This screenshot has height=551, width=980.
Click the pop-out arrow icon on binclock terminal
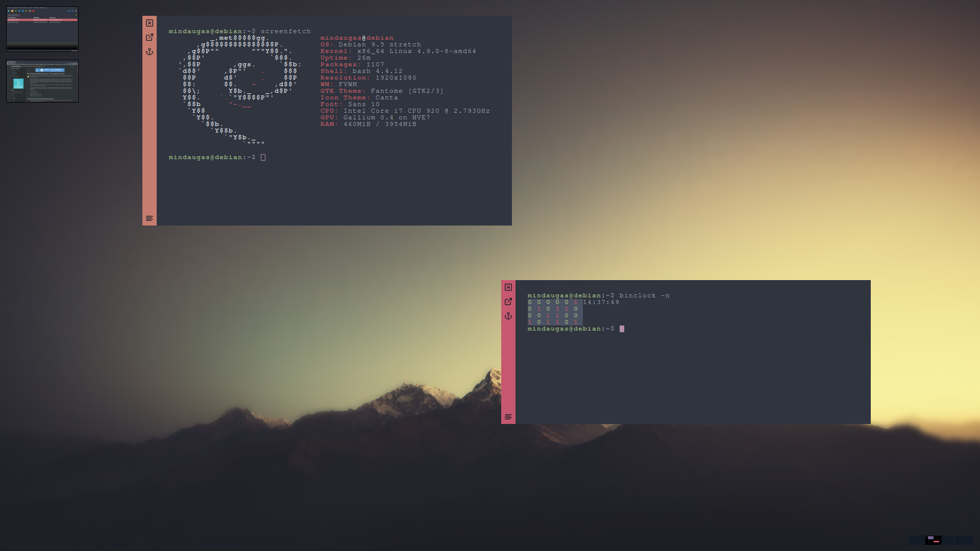(508, 302)
